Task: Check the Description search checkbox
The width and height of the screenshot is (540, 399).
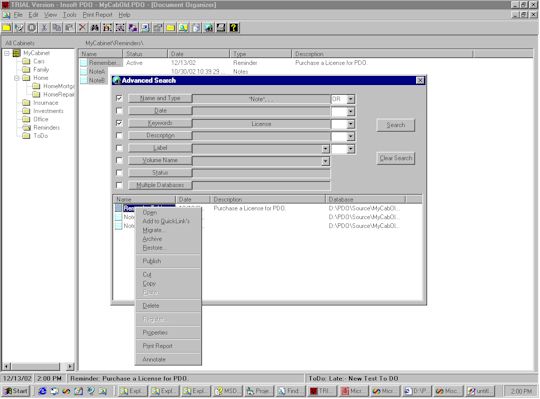Action: coord(119,136)
